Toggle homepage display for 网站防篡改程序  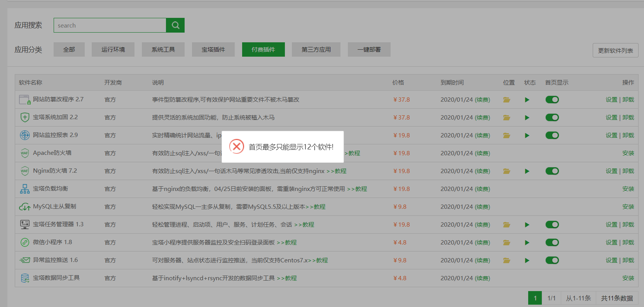pos(552,100)
